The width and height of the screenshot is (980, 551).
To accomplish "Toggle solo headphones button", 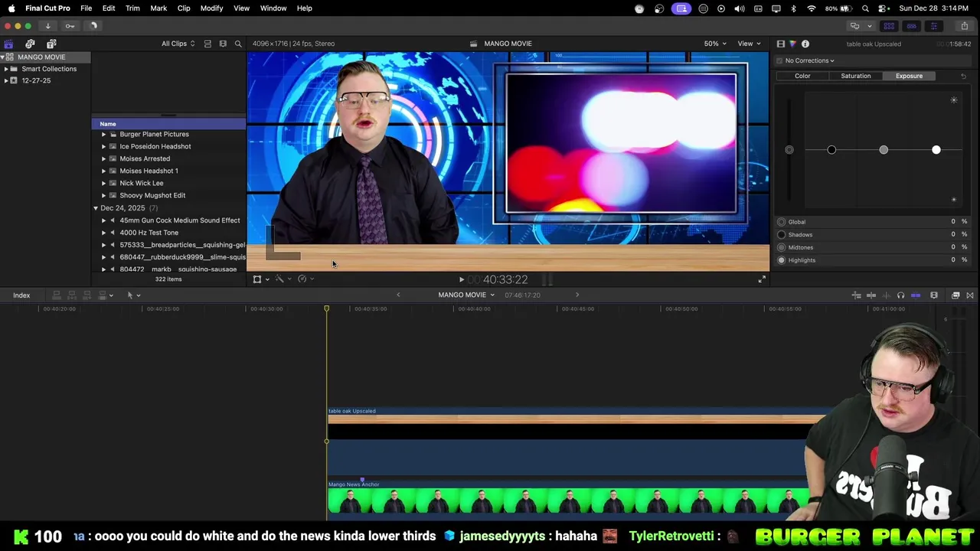I will [900, 295].
